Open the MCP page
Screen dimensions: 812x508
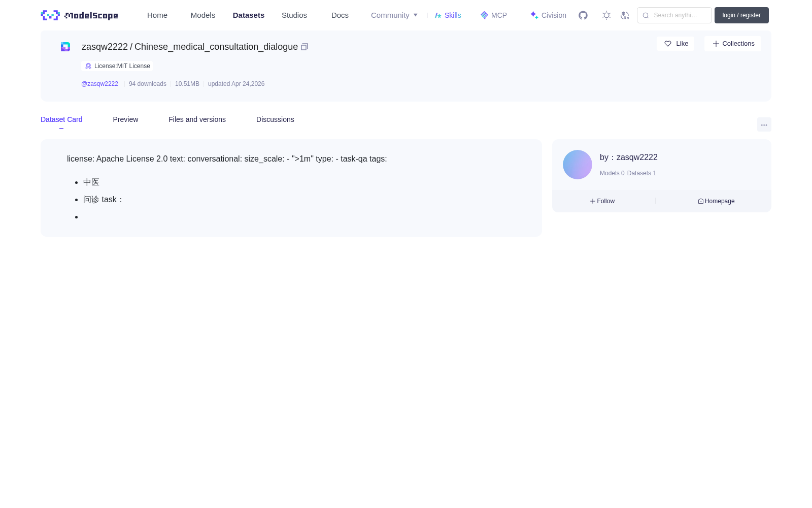(494, 15)
